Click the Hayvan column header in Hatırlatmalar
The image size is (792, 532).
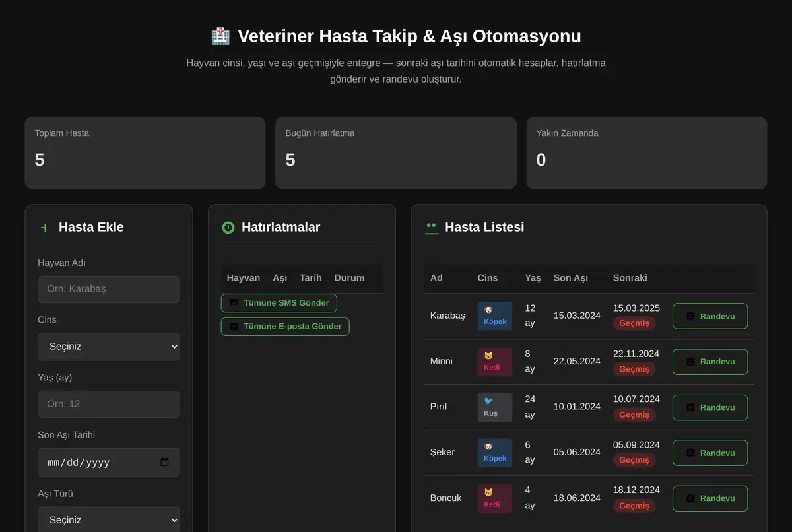click(x=244, y=278)
